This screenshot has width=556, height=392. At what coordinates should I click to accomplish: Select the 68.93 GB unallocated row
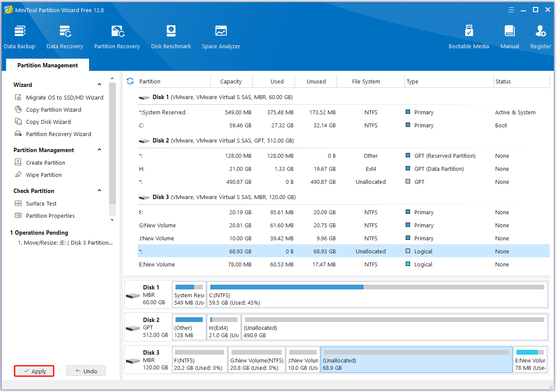344,252
